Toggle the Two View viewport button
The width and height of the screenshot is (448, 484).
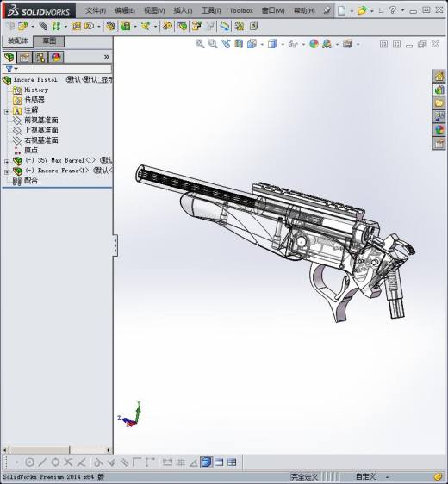[219, 462]
